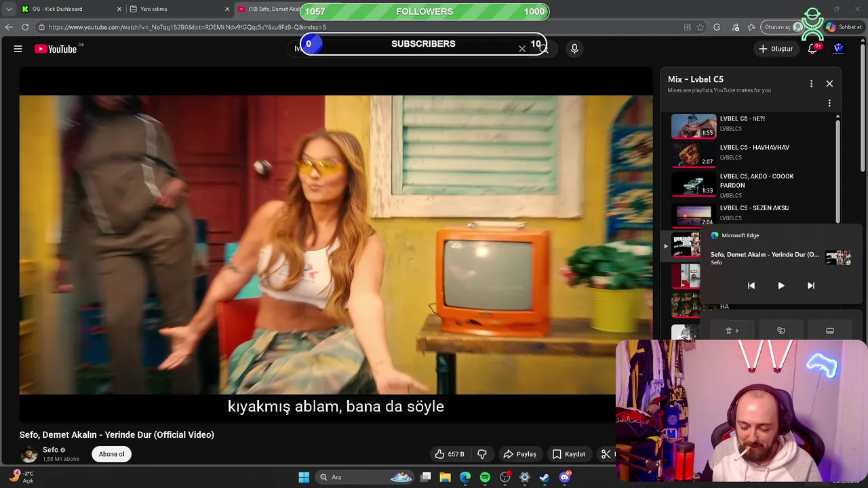
Task: Share the video via Paylaş
Action: click(x=519, y=454)
